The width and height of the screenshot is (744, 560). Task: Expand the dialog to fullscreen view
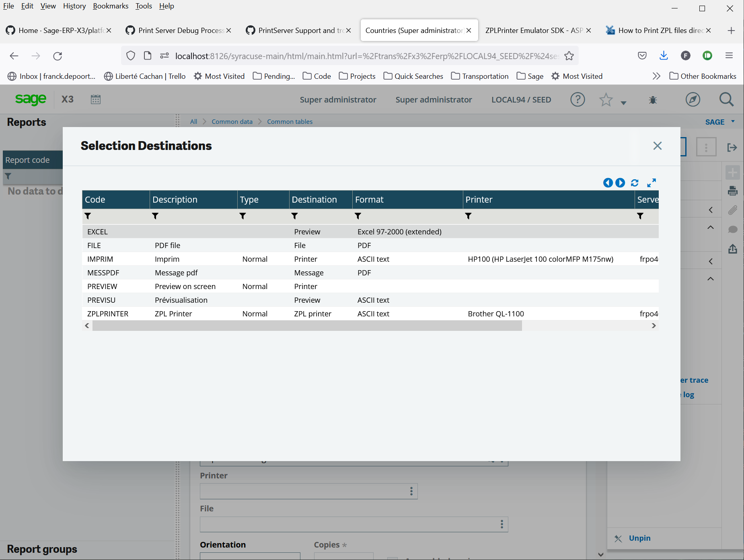tap(652, 183)
